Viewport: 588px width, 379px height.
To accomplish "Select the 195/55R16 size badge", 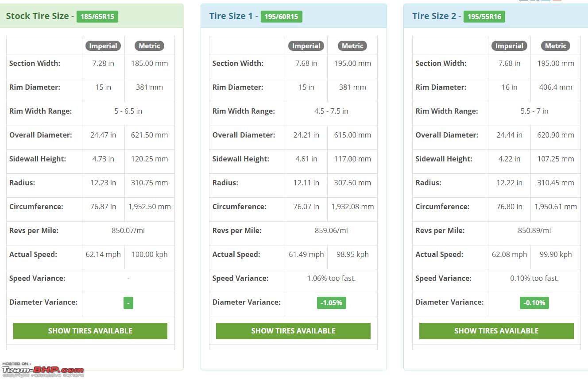I will tap(484, 17).
